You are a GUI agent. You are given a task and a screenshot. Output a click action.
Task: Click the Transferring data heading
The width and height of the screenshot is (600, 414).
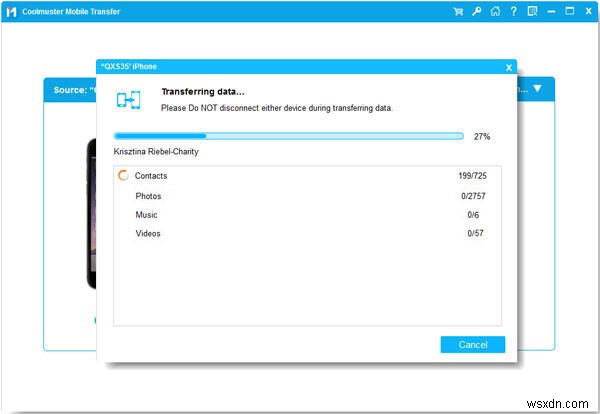(203, 91)
